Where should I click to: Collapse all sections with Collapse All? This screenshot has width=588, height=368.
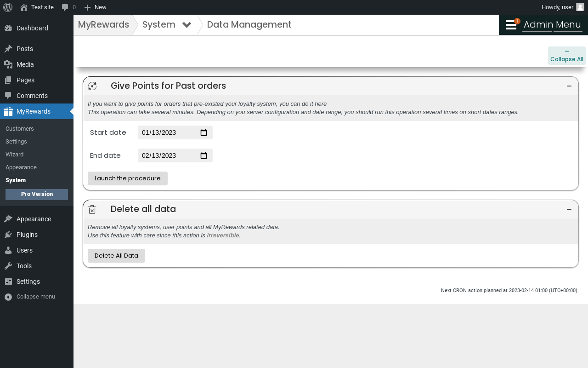567,56
